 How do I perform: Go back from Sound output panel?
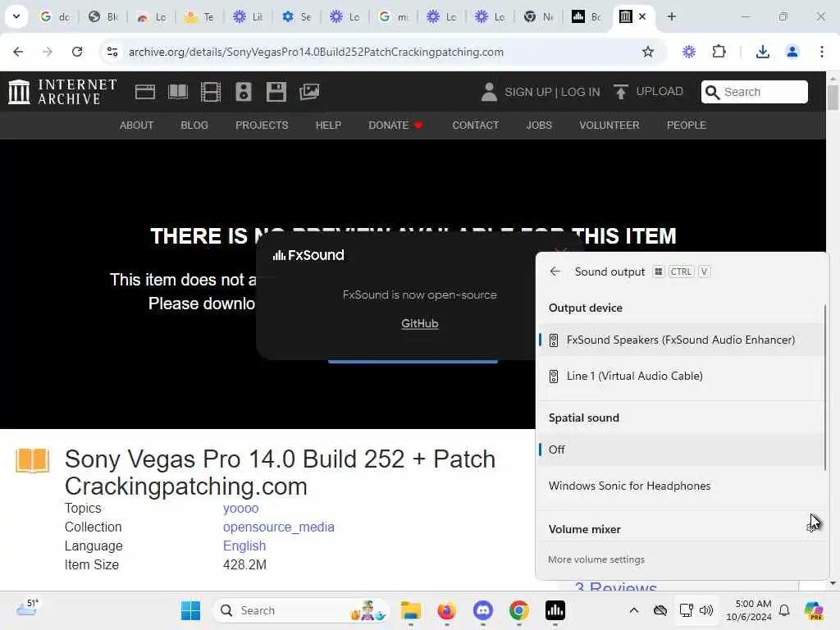coord(555,272)
